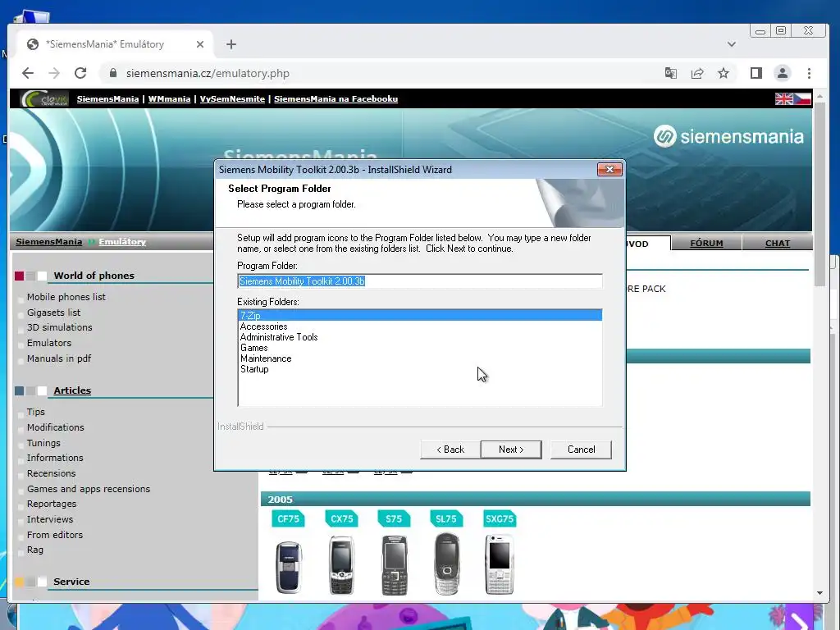The image size is (840, 630).
Task: Click the scrollbar down arrow
Action: point(819,593)
